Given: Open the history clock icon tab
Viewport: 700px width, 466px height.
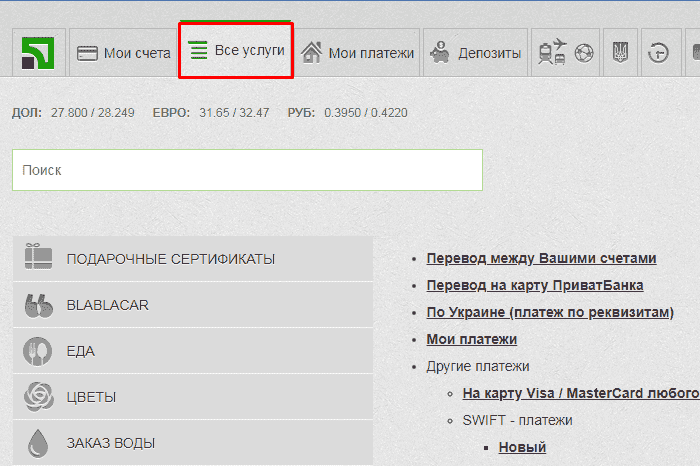Looking at the screenshot, I should coord(658,53).
